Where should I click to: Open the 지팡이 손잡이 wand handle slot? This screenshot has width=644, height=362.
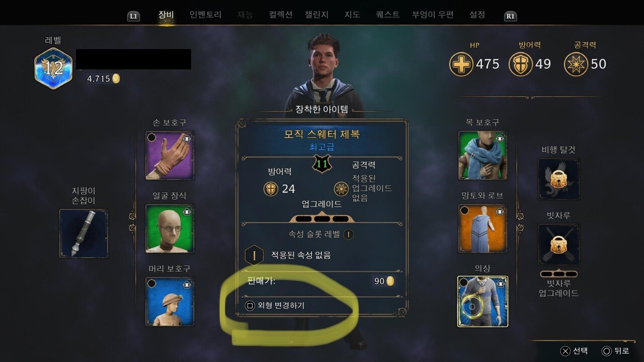pyautogui.click(x=84, y=233)
